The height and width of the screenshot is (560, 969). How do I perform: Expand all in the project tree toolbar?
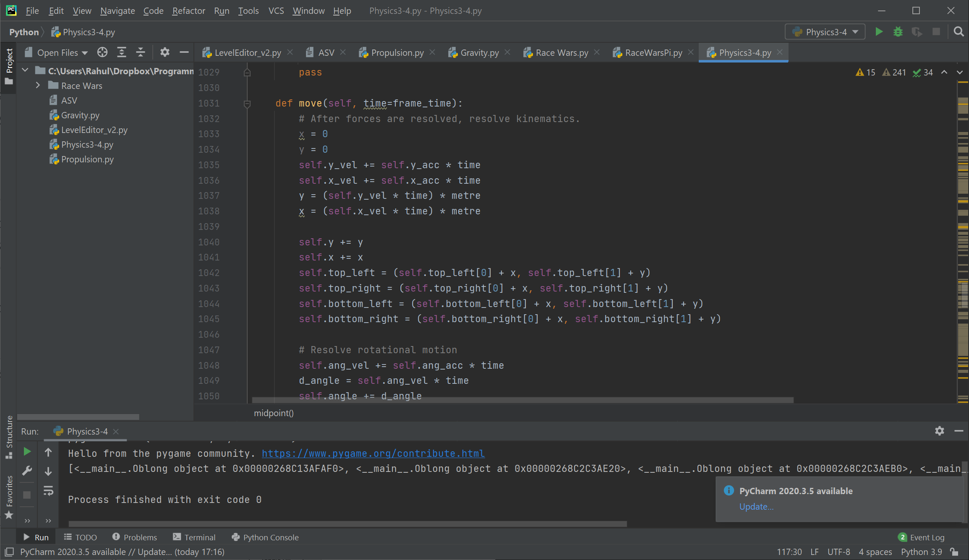pos(121,52)
